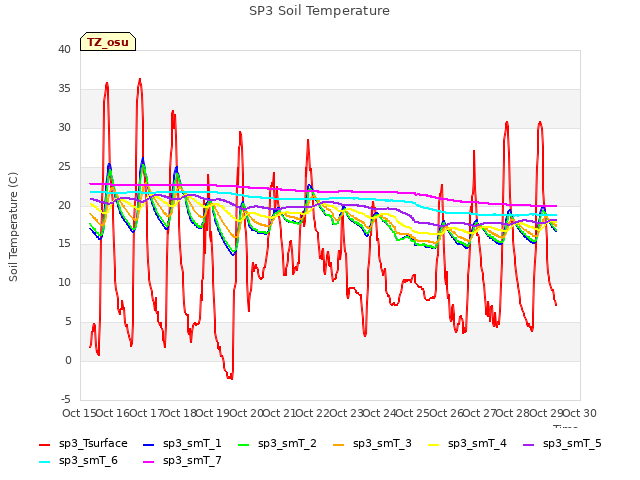Click the -5 y-axis tick label
This screenshot has width=640, height=480.
[x=66, y=400]
